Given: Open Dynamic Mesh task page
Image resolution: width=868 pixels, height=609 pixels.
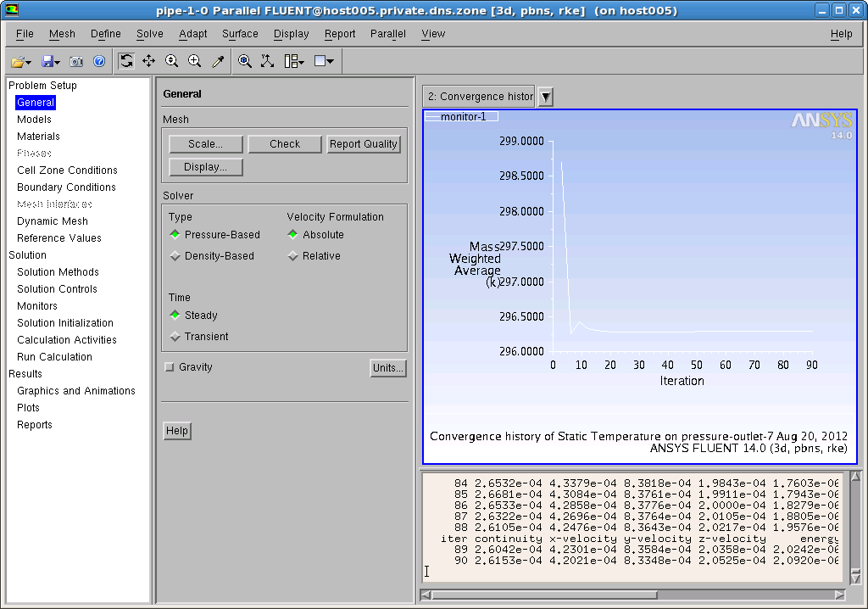Looking at the screenshot, I should click(x=53, y=221).
